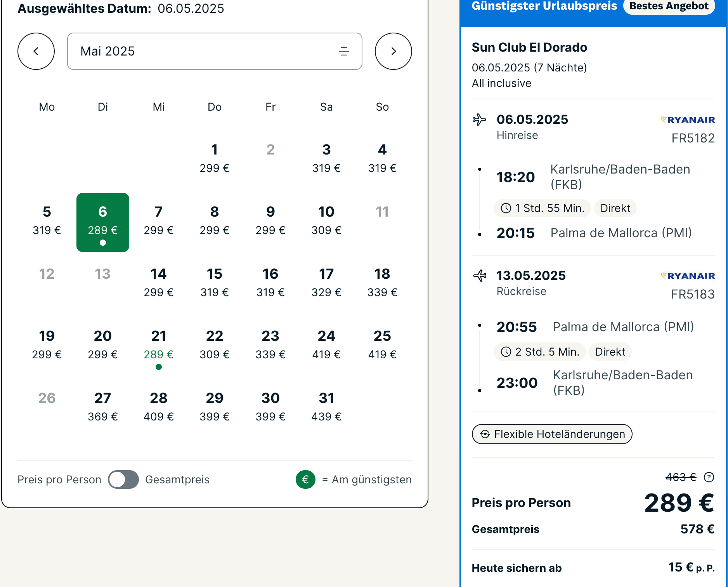
Task: Click the Bestes Angebot badge
Action: pyautogui.click(x=669, y=6)
